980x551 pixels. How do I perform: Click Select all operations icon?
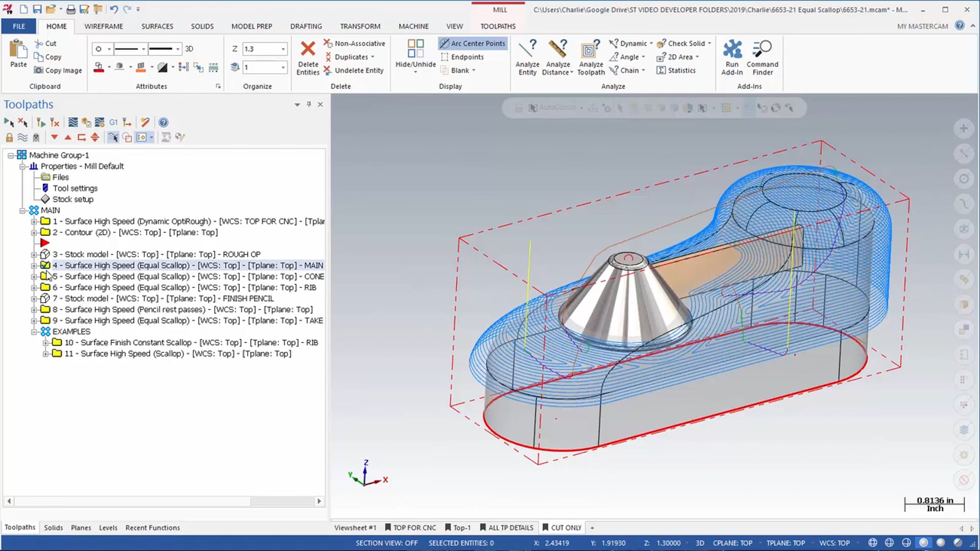tap(9, 122)
